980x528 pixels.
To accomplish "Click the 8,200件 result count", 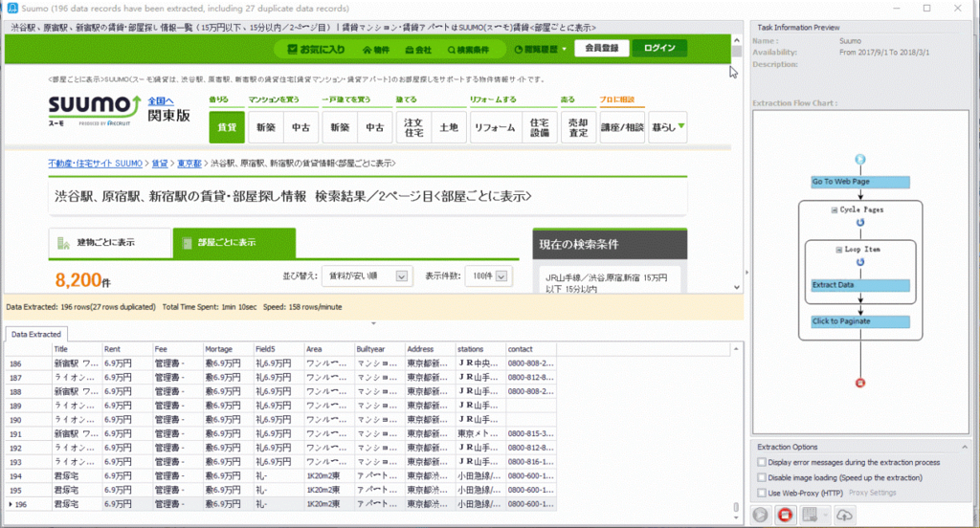I will click(x=82, y=280).
